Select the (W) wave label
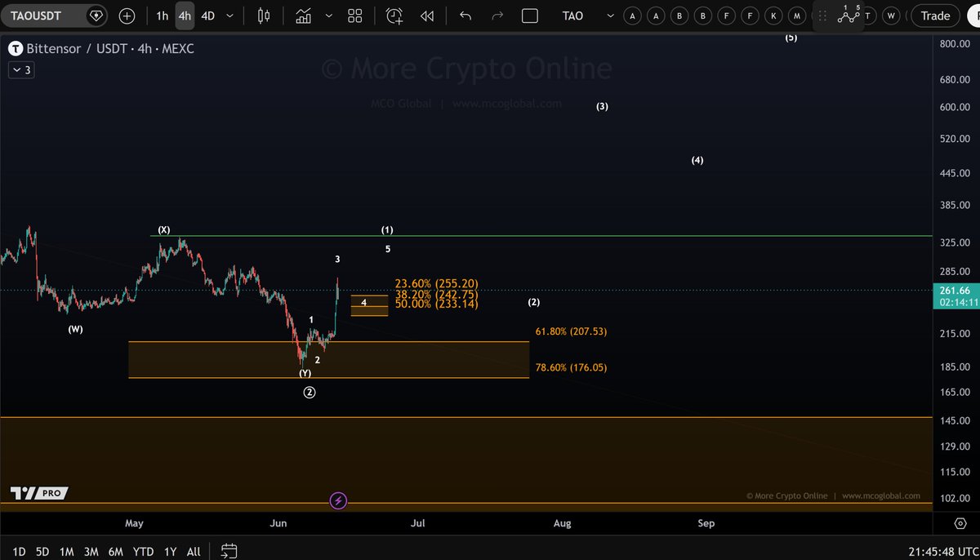The image size is (980, 560). (x=75, y=329)
